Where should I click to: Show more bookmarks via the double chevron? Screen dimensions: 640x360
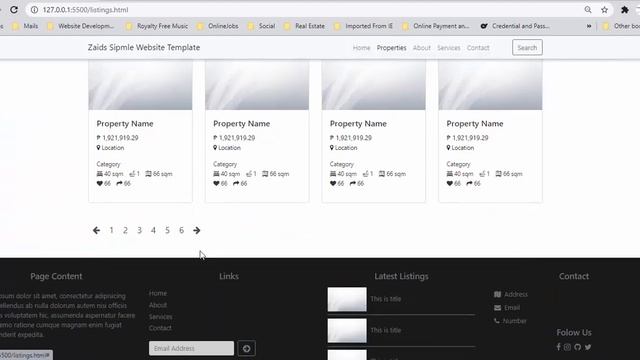click(x=589, y=26)
